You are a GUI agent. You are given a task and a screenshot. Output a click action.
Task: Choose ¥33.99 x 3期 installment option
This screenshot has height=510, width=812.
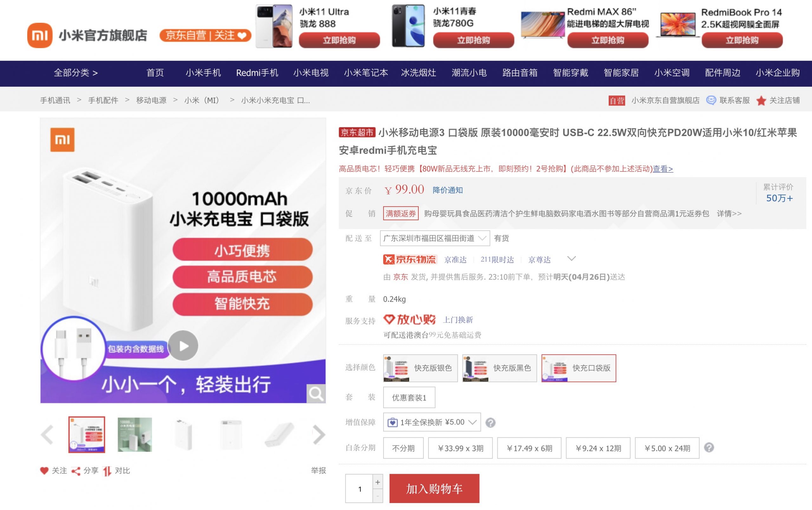460,448
